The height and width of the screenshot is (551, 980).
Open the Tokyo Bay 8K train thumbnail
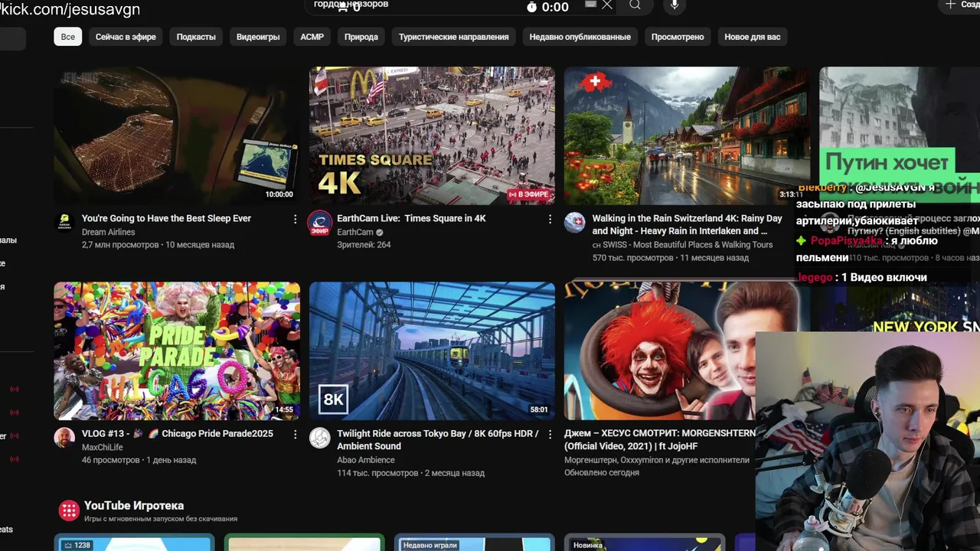click(432, 350)
